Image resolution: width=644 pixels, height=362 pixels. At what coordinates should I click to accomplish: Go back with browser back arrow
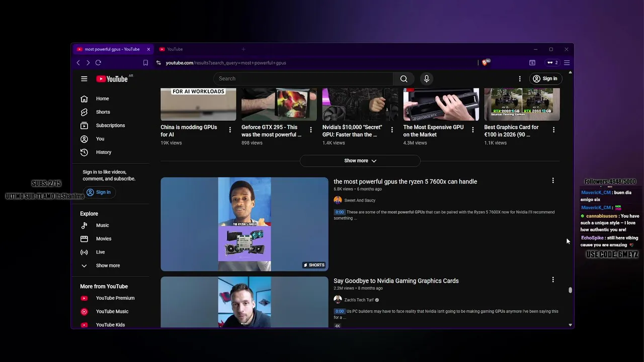click(78, 63)
